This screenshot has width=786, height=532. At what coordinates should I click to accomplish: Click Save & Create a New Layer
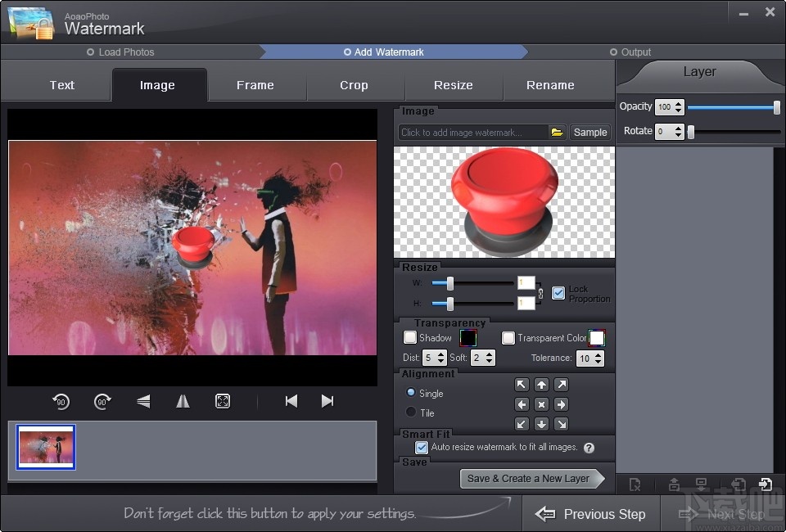(528, 479)
